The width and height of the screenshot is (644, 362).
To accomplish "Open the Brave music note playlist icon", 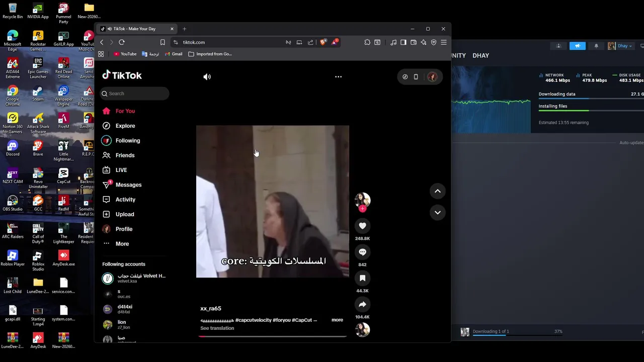I will pos(393,42).
